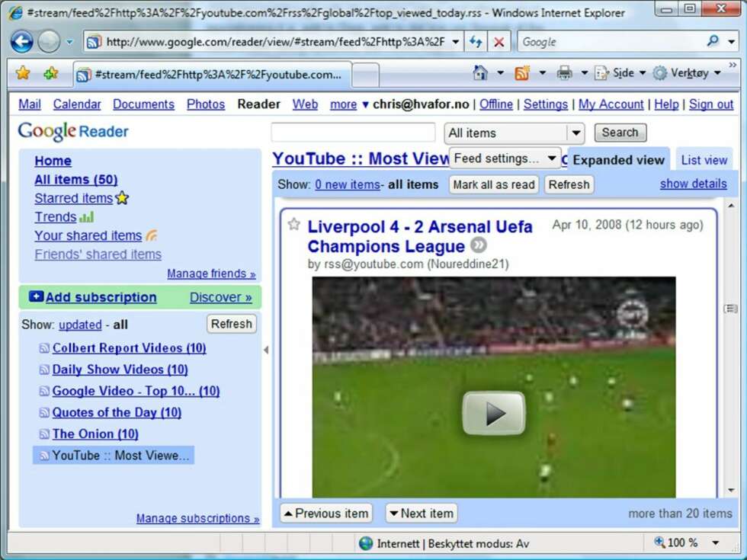The height and width of the screenshot is (560, 747).
Task: Expand the toolbar overflow chevron
Action: [733, 64]
